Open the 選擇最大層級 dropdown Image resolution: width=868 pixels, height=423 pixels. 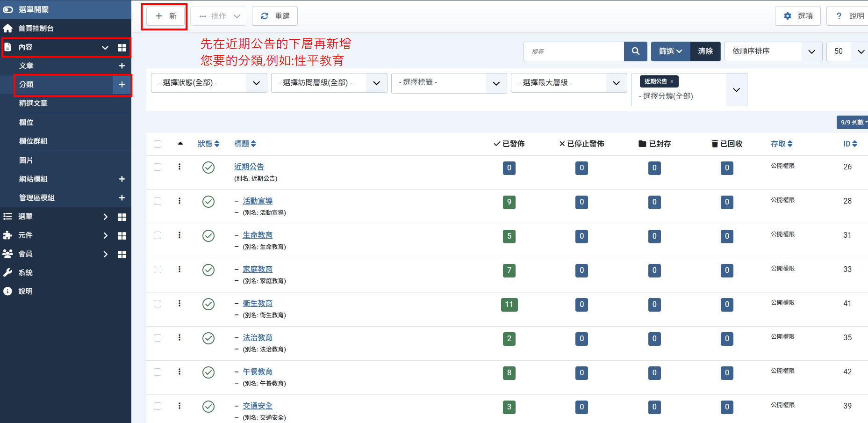568,83
